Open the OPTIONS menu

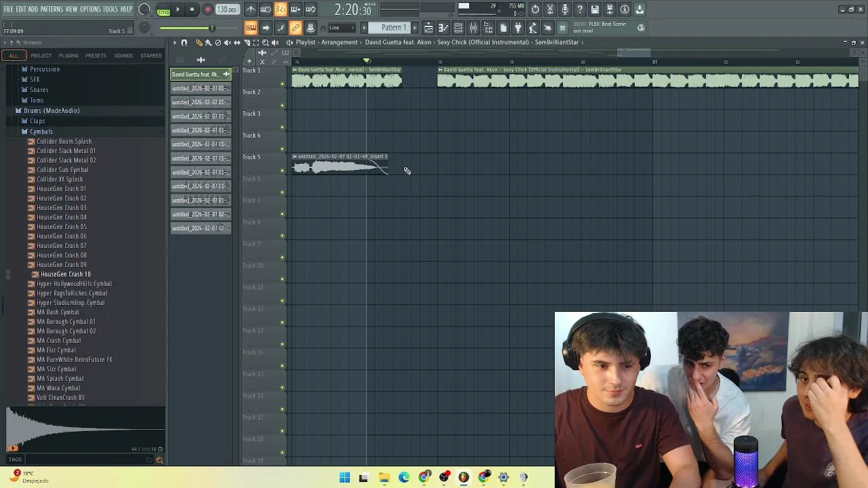90,9
